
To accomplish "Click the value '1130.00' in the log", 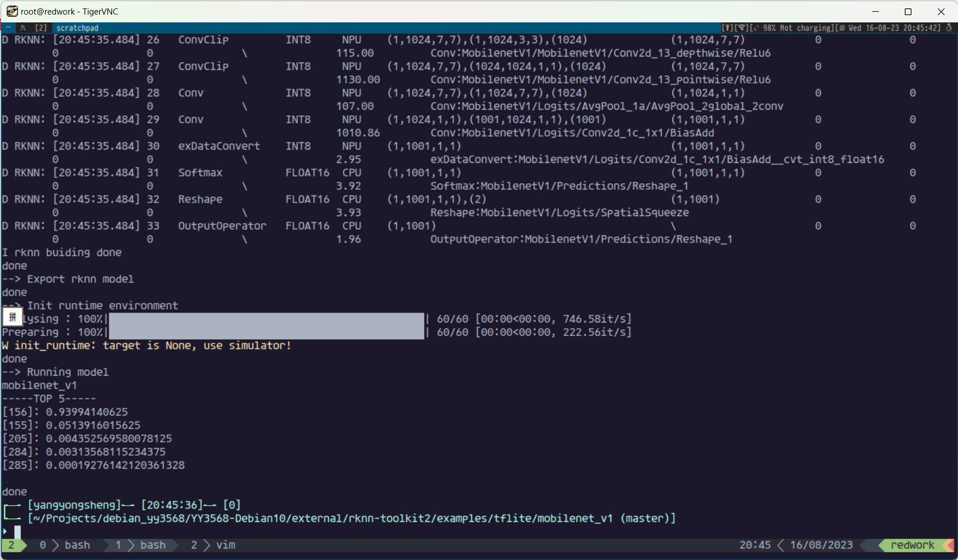I will click(358, 80).
